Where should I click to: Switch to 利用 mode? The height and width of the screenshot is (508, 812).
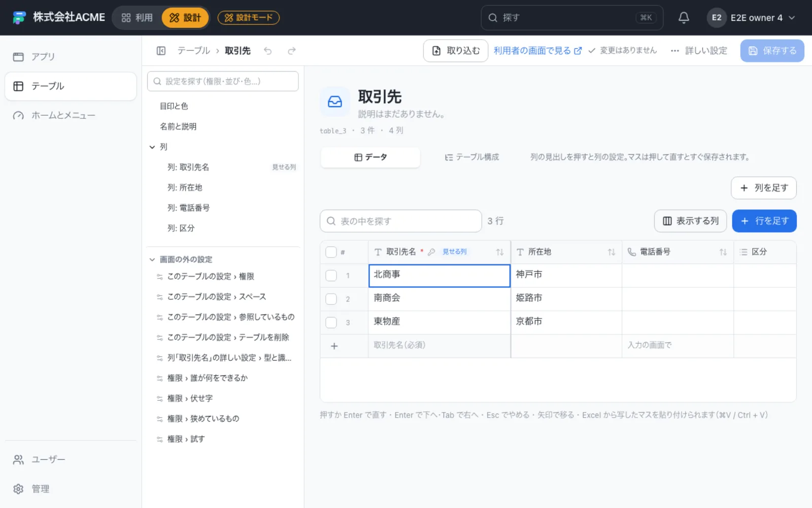pyautogui.click(x=137, y=18)
